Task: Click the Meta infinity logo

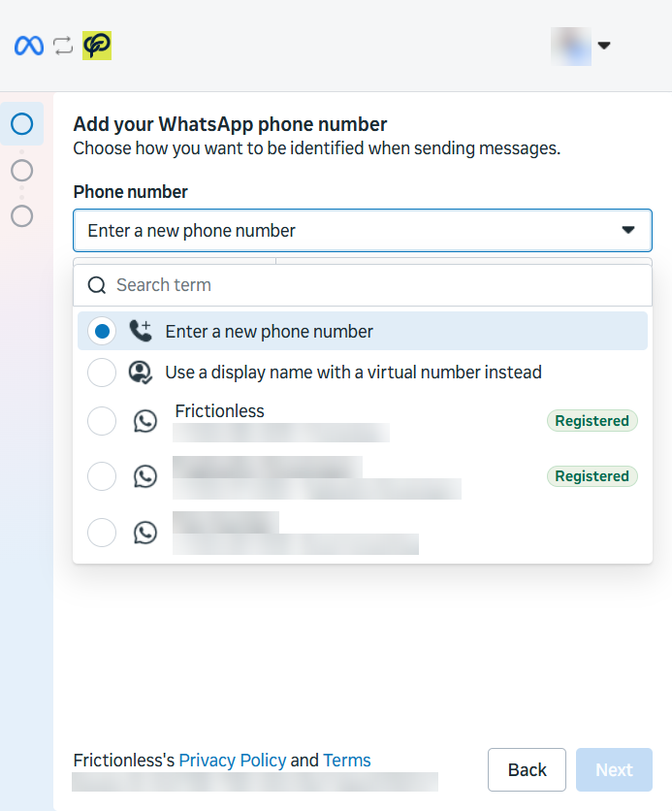Action: click(x=29, y=46)
